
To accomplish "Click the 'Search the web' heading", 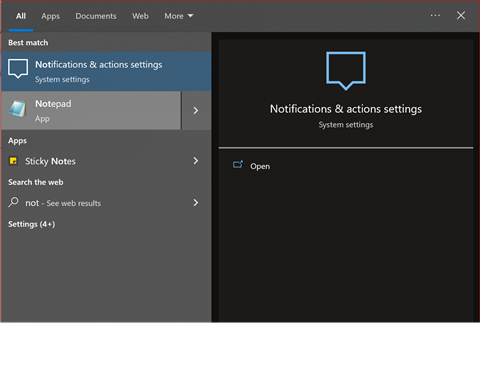I will coord(36,182).
